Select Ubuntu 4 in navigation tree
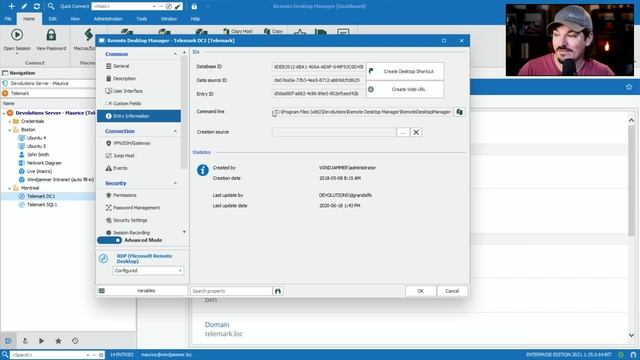640x360 pixels. [x=36, y=138]
